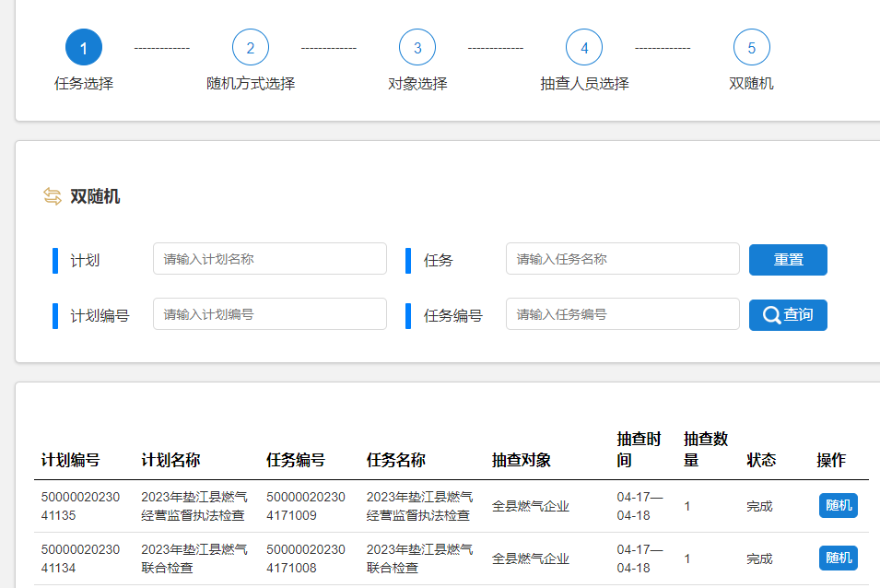The height and width of the screenshot is (588, 880).
Task: Select plan number 5000002023041135 cell
Action: [80, 506]
